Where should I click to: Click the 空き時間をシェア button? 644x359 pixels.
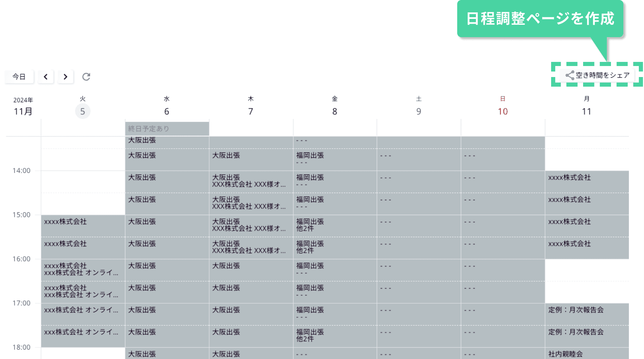click(x=598, y=75)
